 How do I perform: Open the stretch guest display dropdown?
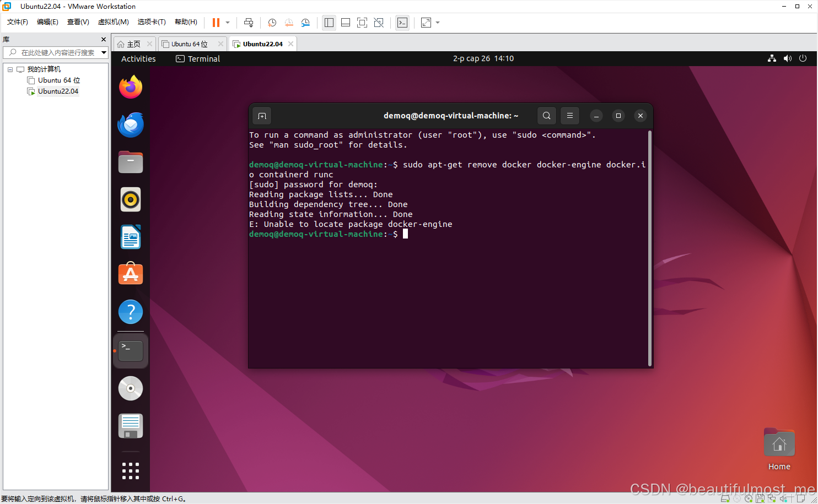tap(437, 23)
